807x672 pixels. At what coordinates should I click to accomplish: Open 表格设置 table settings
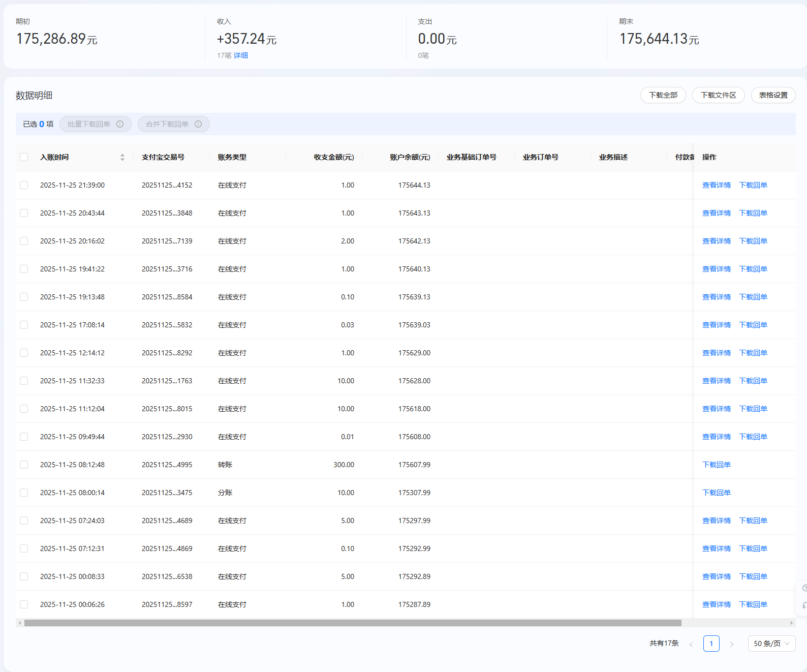pos(773,95)
